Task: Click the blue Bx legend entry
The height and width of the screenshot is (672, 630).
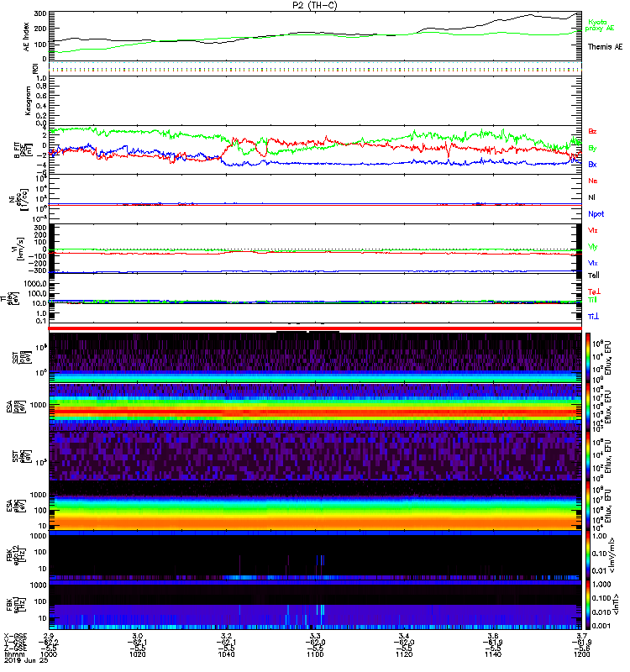Action: pyautogui.click(x=592, y=165)
